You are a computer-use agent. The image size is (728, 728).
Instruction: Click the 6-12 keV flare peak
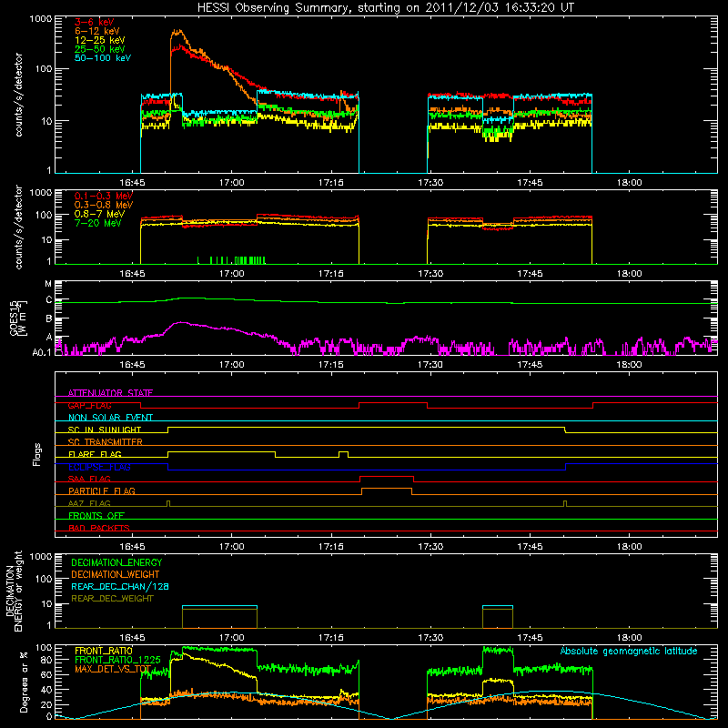(177, 32)
